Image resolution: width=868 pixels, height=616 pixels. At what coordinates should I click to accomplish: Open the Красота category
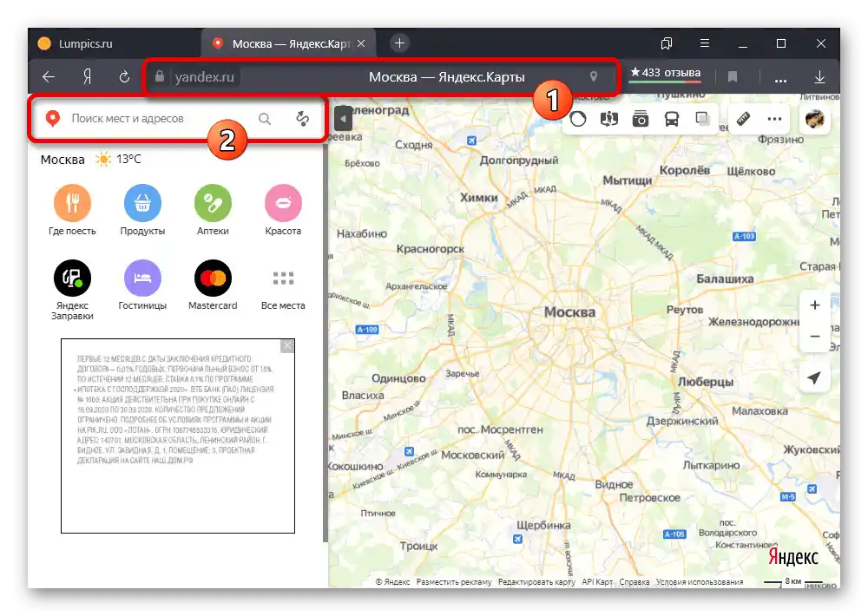(x=283, y=210)
